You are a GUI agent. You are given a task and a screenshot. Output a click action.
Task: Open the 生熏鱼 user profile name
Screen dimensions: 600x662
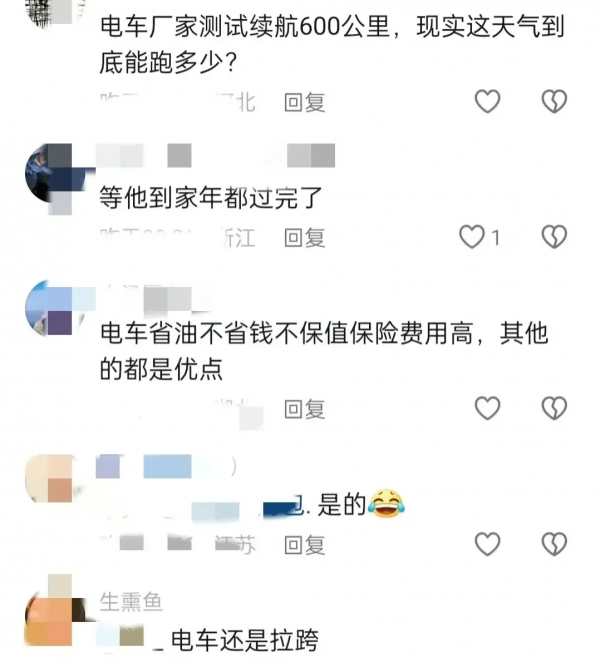coord(131,602)
